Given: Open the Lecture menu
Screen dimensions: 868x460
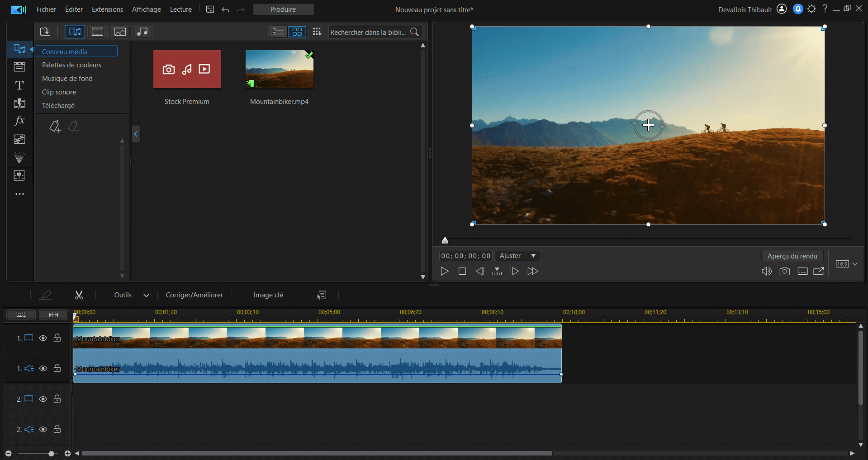Looking at the screenshot, I should (181, 9).
